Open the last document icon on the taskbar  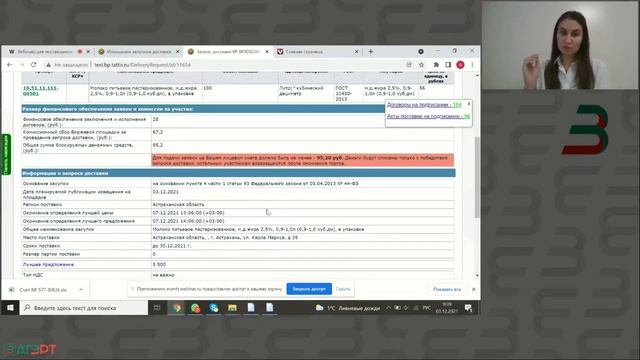(269, 308)
